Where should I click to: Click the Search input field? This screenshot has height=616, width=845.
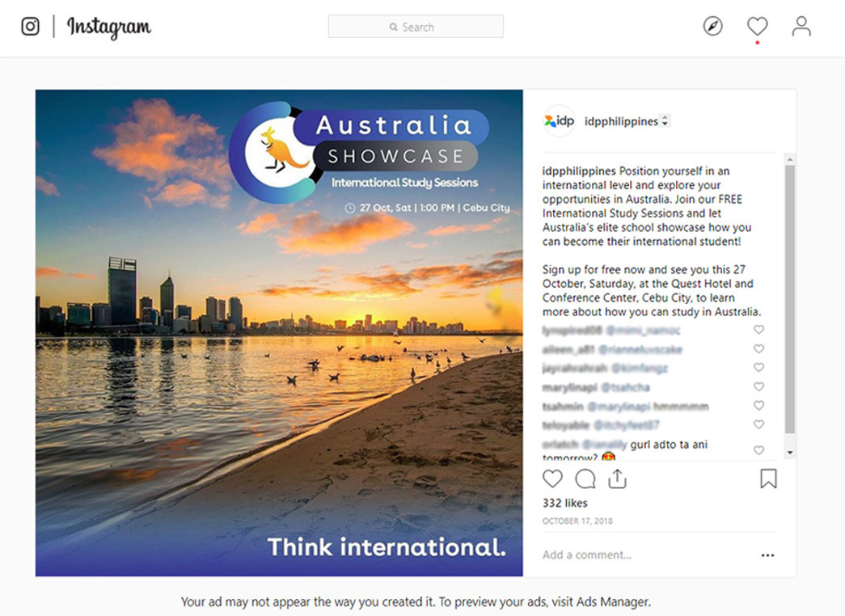pyautogui.click(x=416, y=27)
